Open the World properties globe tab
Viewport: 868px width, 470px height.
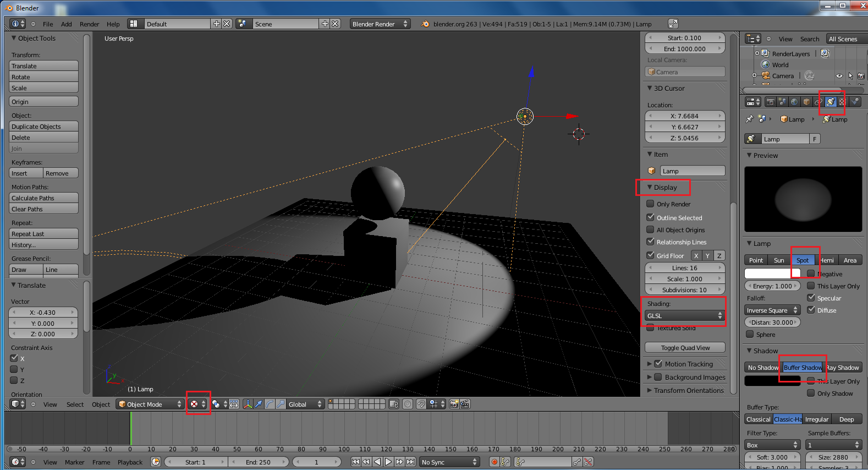(x=794, y=102)
